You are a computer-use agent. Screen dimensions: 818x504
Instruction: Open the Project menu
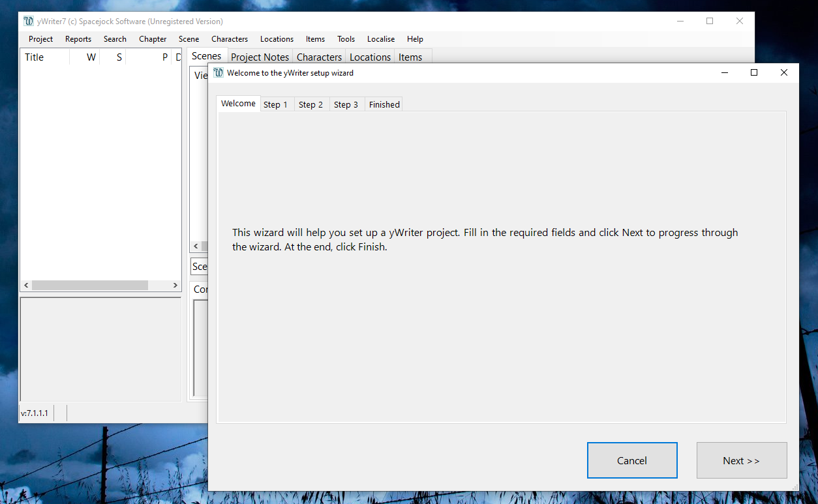(x=40, y=39)
